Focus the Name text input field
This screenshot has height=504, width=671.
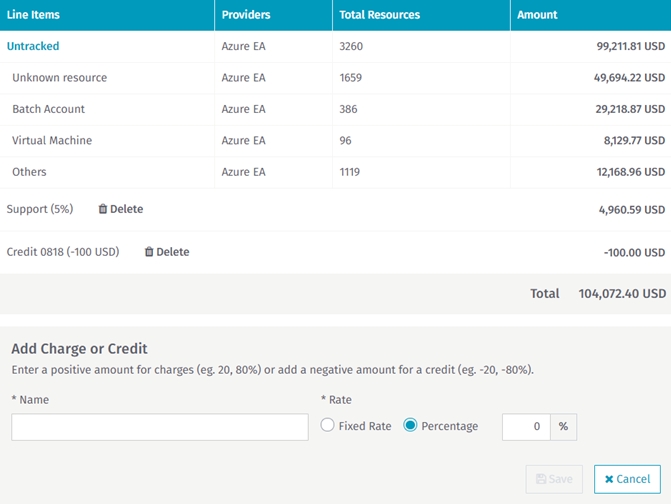[160, 427]
